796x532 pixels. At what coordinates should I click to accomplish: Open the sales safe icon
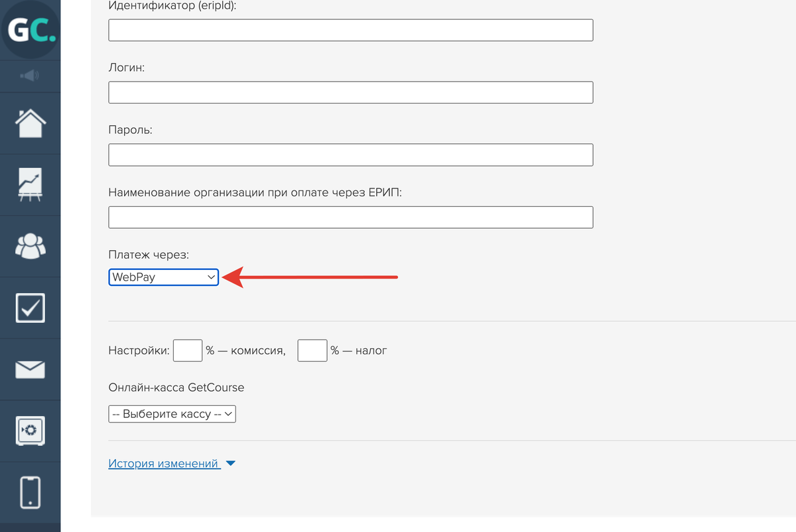[x=30, y=431]
